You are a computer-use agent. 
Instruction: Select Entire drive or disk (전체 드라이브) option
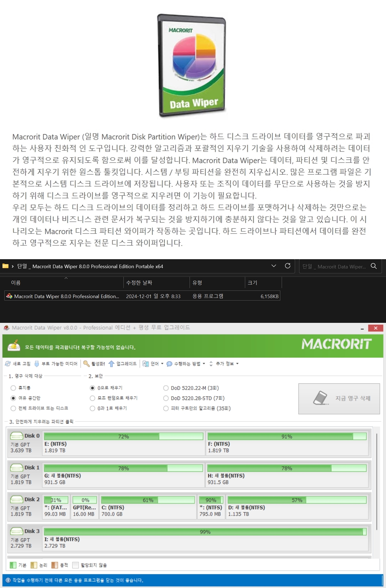[13, 408]
